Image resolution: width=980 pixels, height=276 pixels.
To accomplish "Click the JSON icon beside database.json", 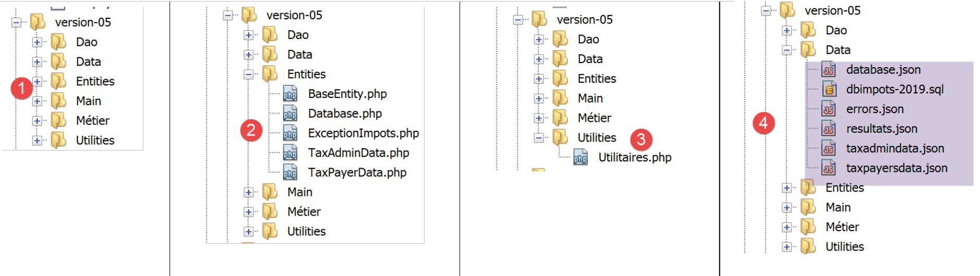I will tap(828, 69).
